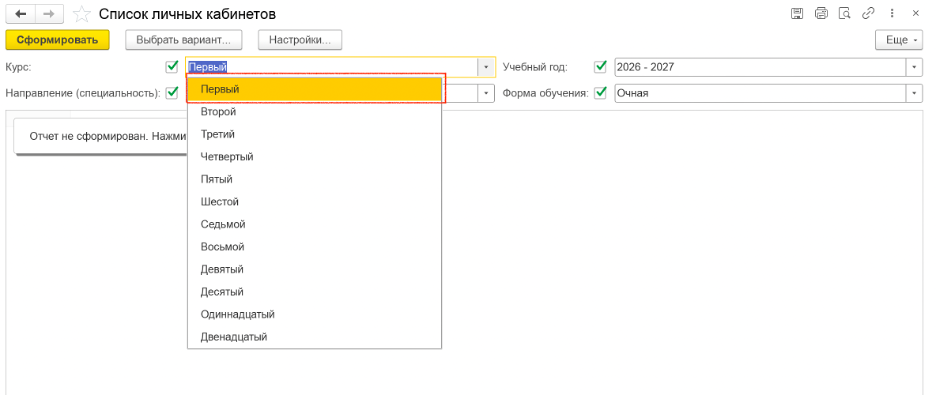Viewport: 936px width, 396px height.
Task: Open the Еще dropdown menu
Action: coord(900,40)
